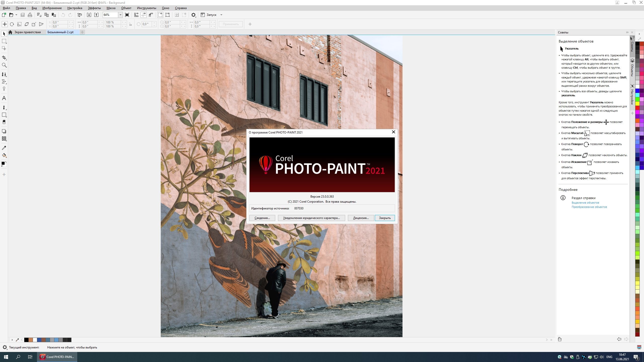
Task: Open the zoom level 64% dropdown
Action: [120, 15]
